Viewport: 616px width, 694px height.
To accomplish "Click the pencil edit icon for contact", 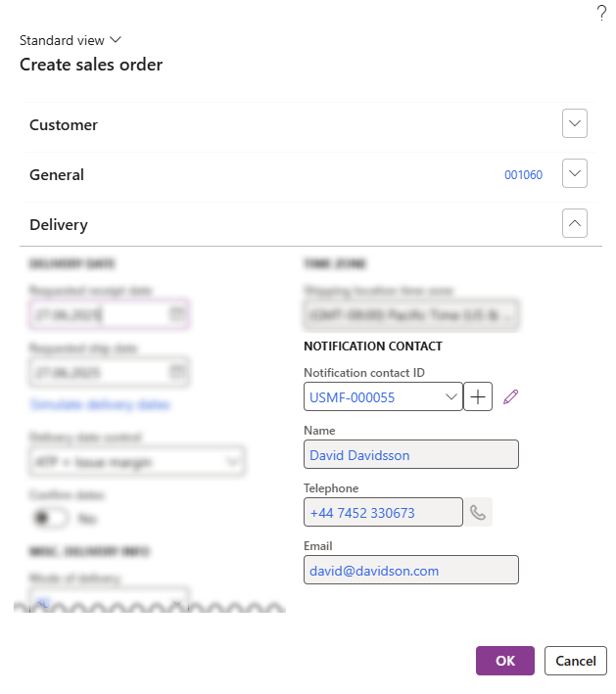I will click(509, 396).
